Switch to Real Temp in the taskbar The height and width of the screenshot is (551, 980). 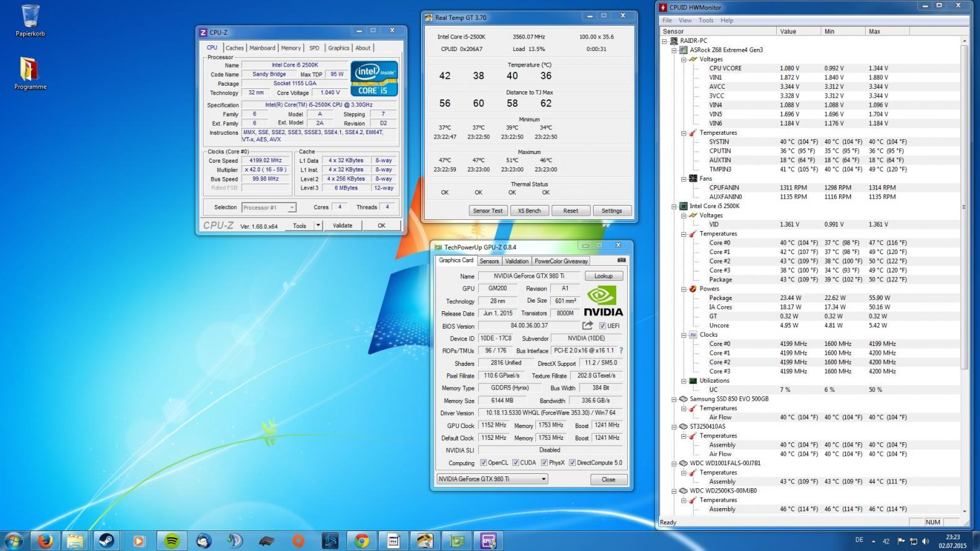point(425,541)
